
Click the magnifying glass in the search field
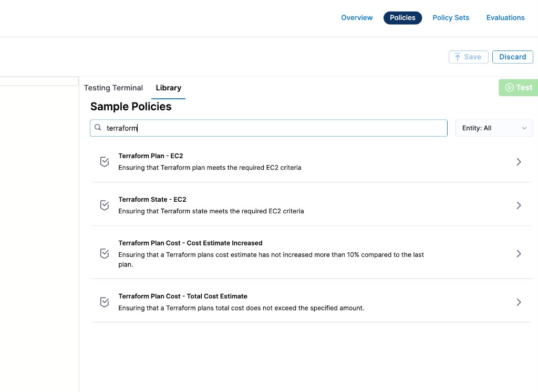[x=98, y=127]
